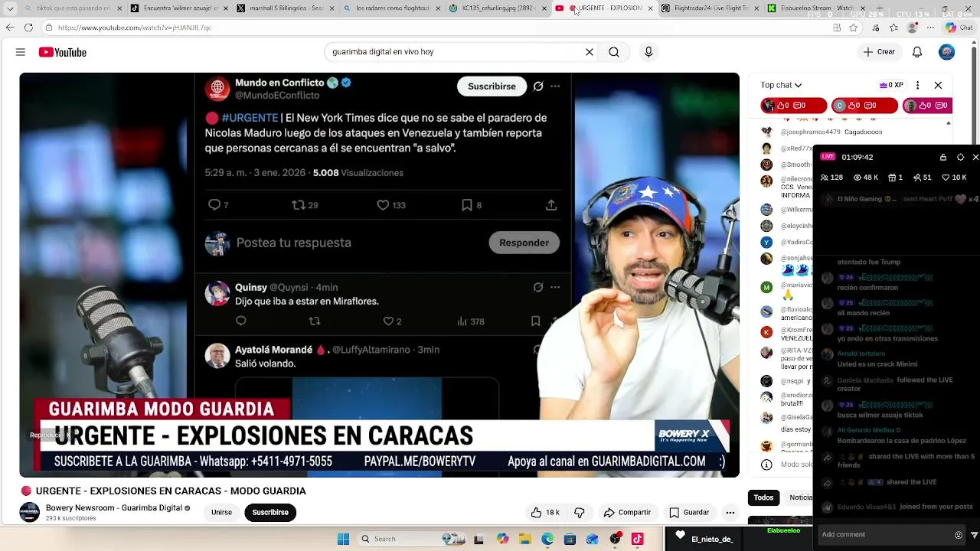Open the Windows Start button
The width and height of the screenshot is (980, 551).
coord(343,539)
